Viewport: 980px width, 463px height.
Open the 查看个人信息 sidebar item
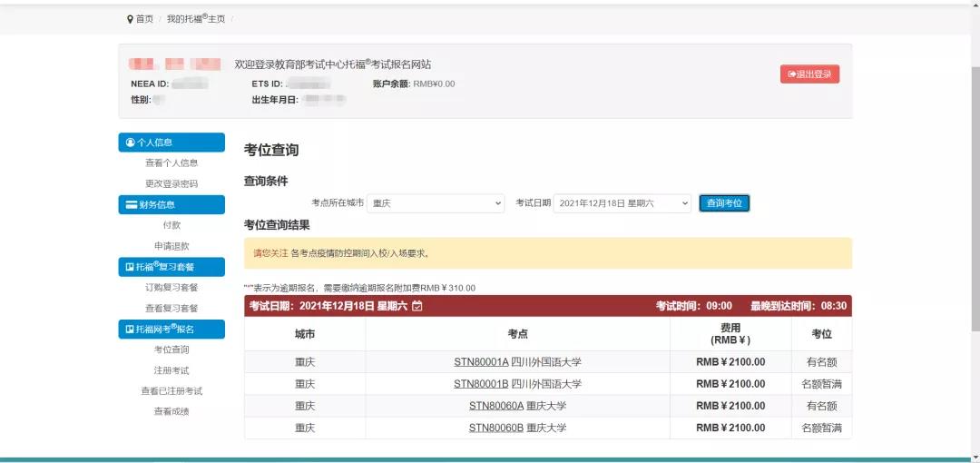(171, 163)
